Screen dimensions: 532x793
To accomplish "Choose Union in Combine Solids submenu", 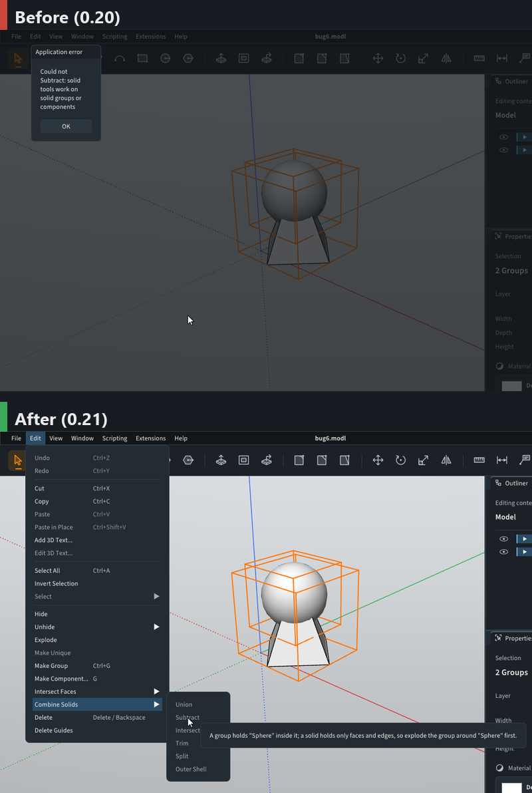I will click(184, 705).
